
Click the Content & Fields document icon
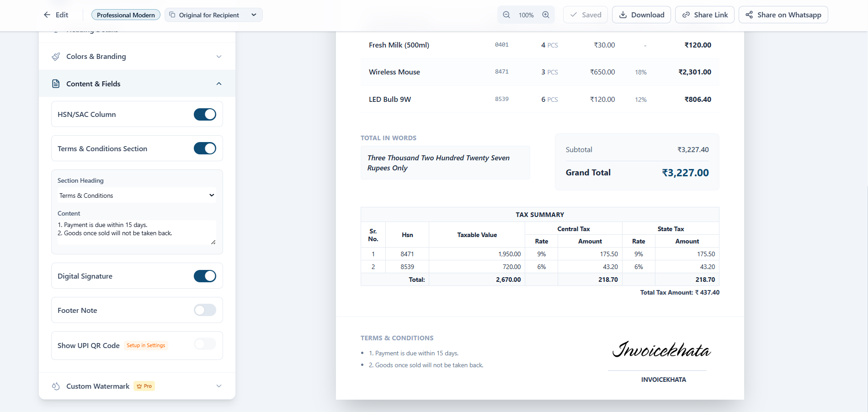point(55,84)
